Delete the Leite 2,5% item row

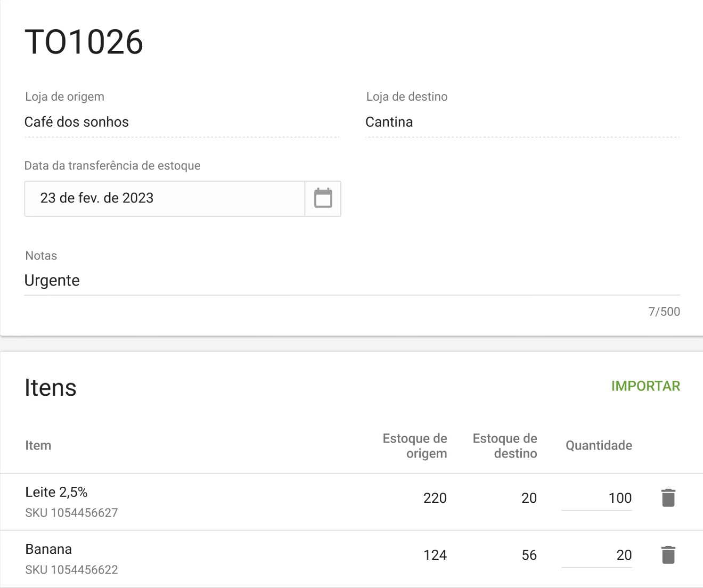[x=668, y=498]
